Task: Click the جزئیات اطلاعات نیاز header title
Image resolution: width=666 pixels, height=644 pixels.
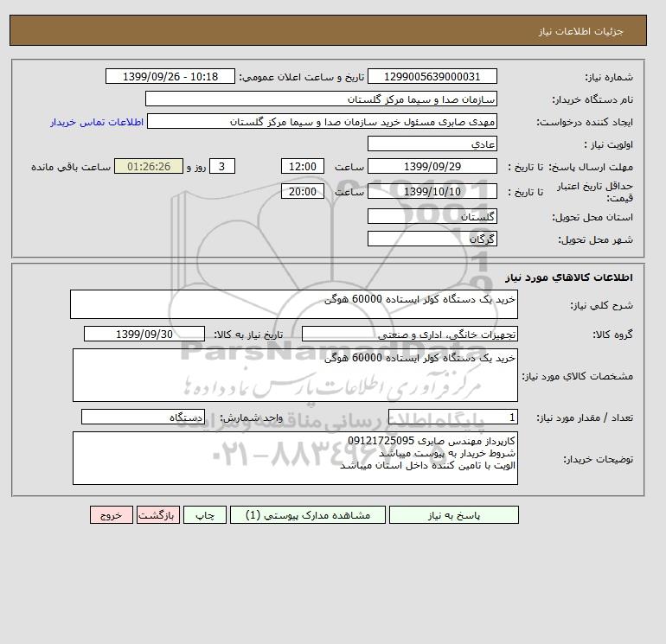Action: tap(580, 31)
